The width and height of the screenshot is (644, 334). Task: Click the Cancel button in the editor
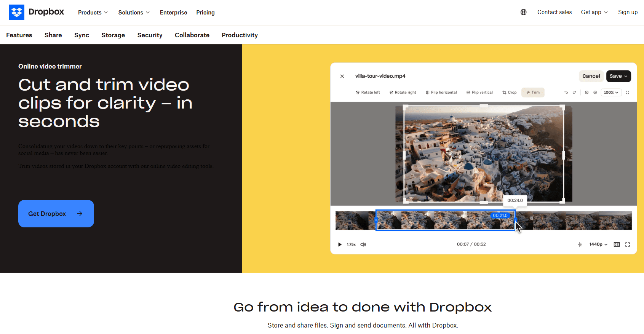click(591, 76)
